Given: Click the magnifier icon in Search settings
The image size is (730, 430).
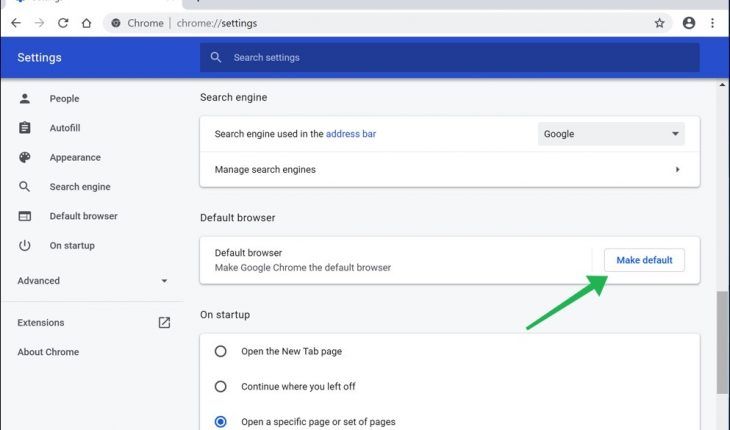Looking at the screenshot, I should tap(216, 57).
